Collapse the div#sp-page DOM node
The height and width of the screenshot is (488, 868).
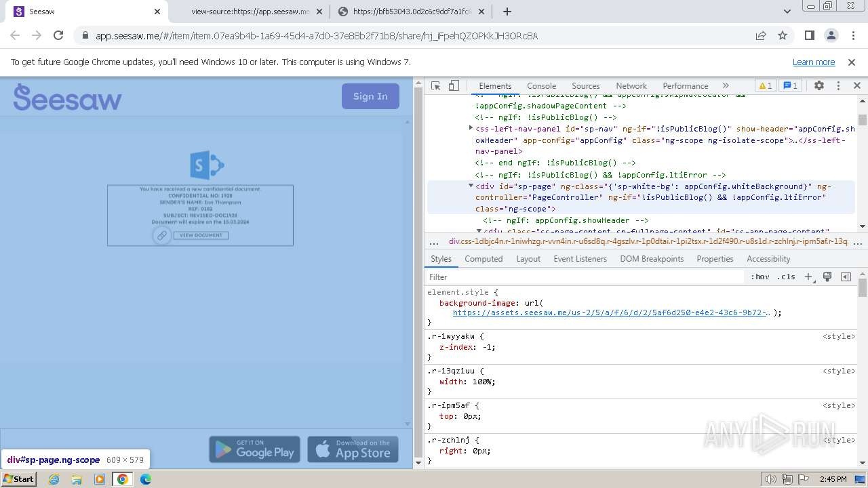(471, 186)
